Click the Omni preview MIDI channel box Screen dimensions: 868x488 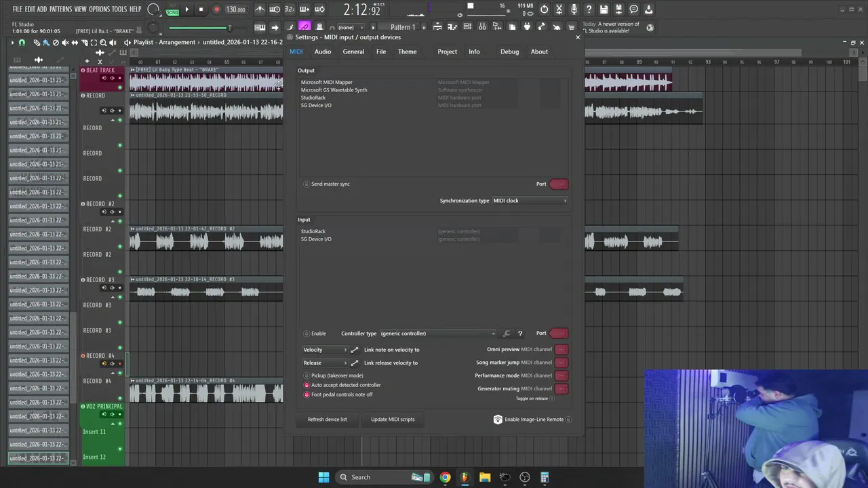561,350
